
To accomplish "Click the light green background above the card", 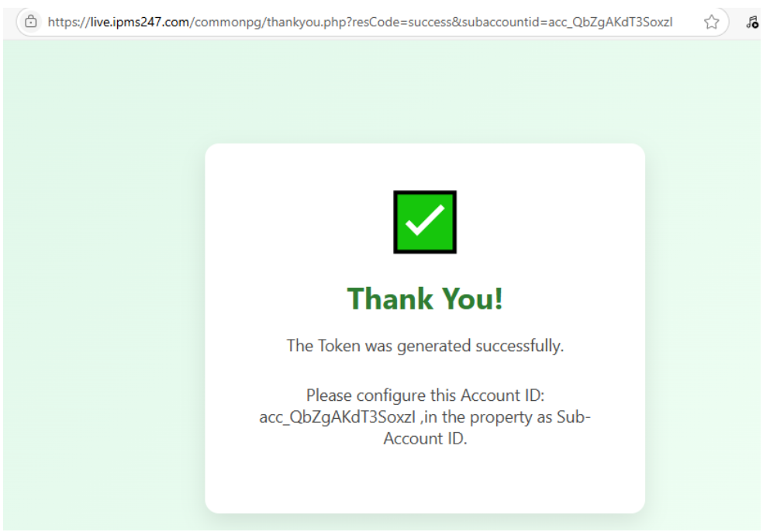I will point(425,92).
